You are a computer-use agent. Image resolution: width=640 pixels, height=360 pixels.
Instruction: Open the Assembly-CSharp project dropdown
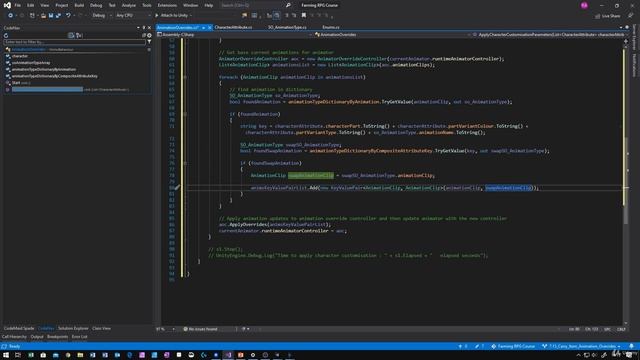tap(235, 35)
